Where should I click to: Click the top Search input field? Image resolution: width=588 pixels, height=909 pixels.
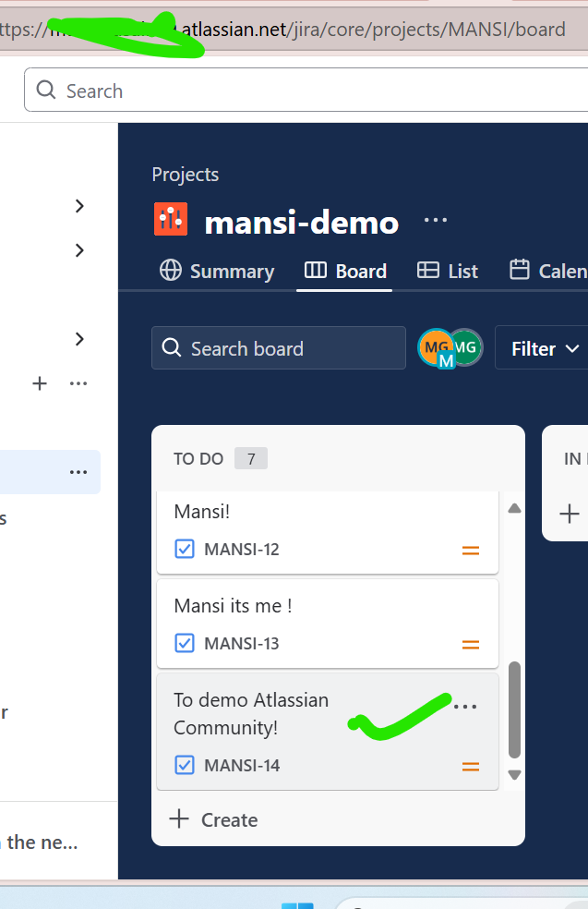pyautogui.click(x=306, y=90)
